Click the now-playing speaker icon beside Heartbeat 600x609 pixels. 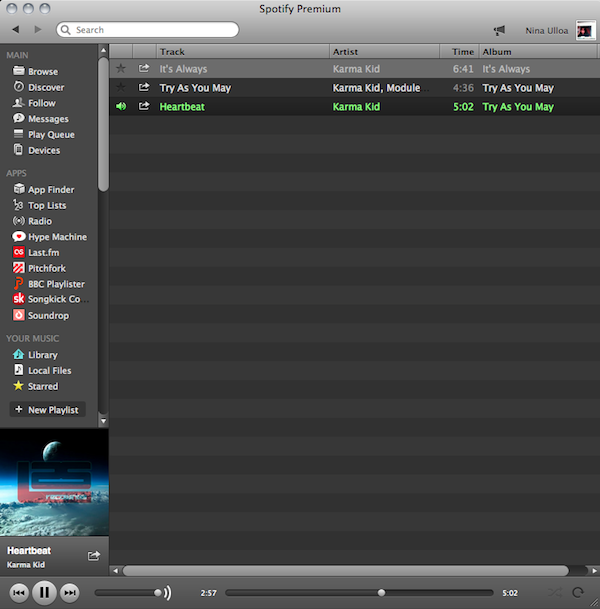coord(121,106)
